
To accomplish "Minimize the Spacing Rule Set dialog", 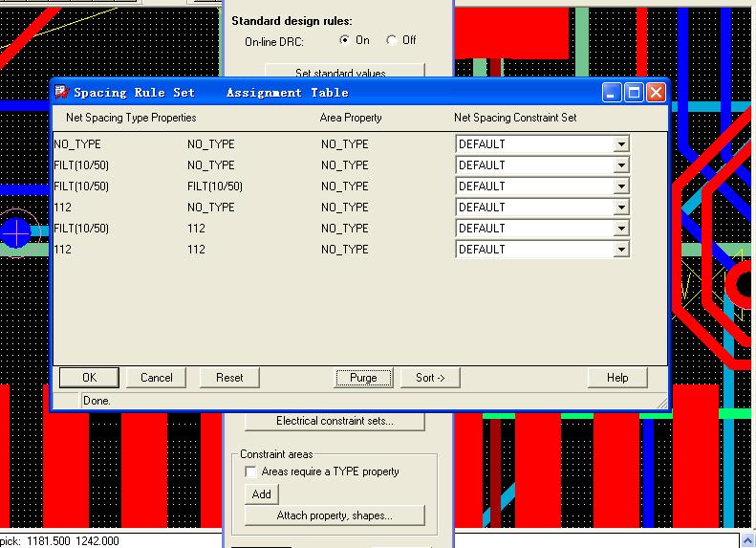I will [612, 92].
